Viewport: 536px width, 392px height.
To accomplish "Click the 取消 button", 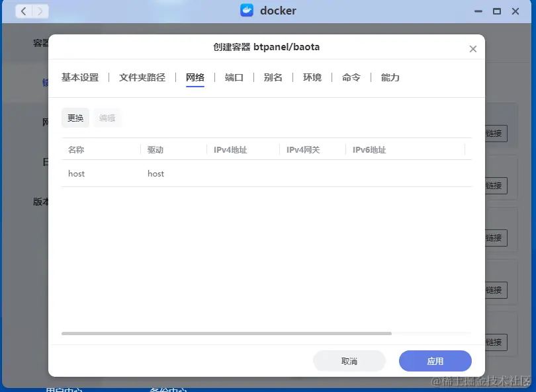I will click(349, 361).
